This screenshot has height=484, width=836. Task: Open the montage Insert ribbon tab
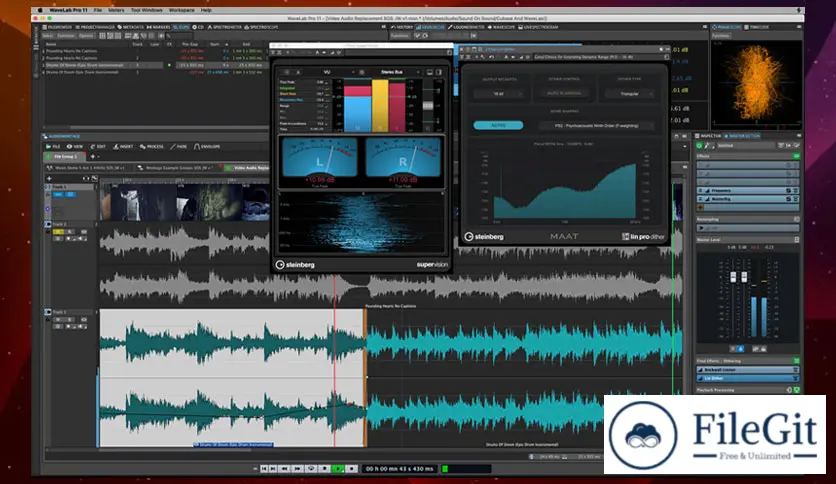pyautogui.click(x=123, y=147)
